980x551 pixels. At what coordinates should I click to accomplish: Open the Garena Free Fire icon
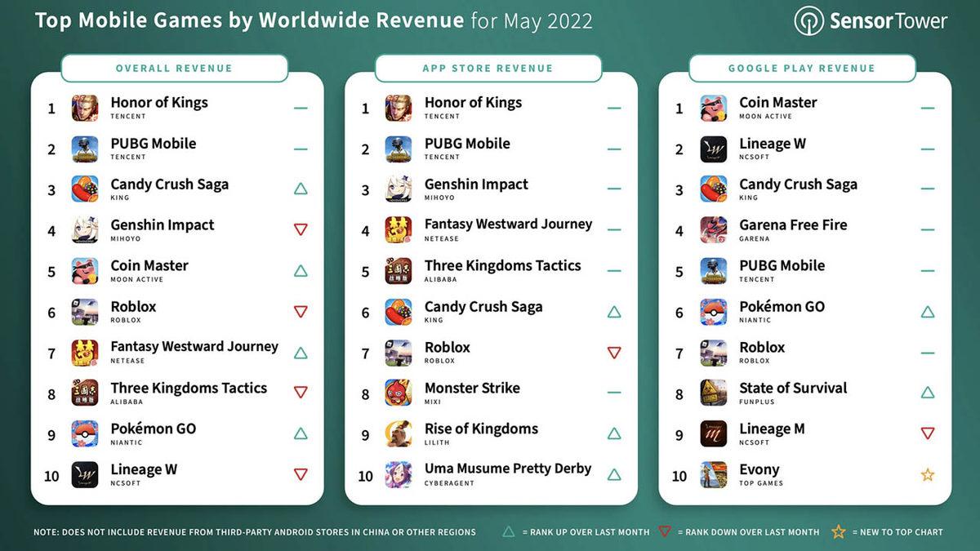click(x=713, y=230)
